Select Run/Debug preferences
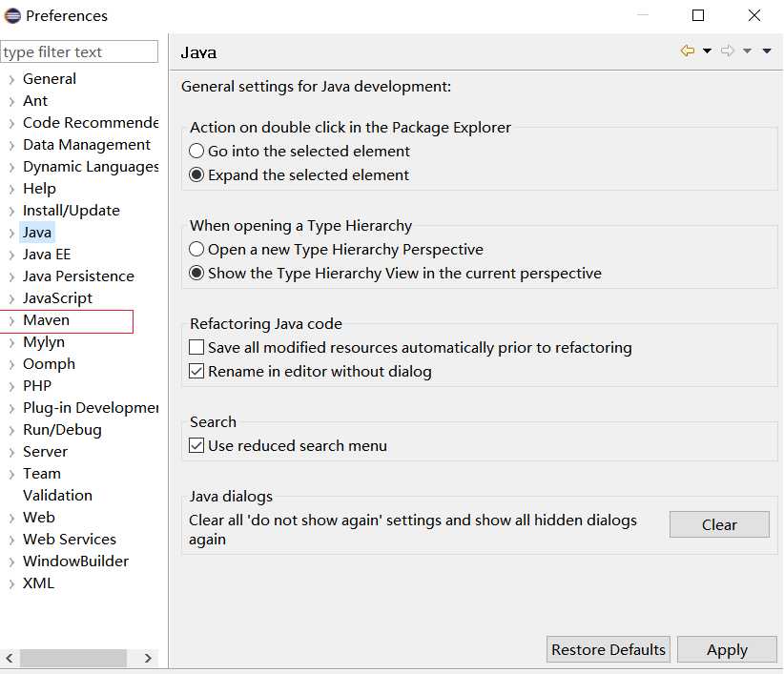784x674 pixels. point(62,430)
